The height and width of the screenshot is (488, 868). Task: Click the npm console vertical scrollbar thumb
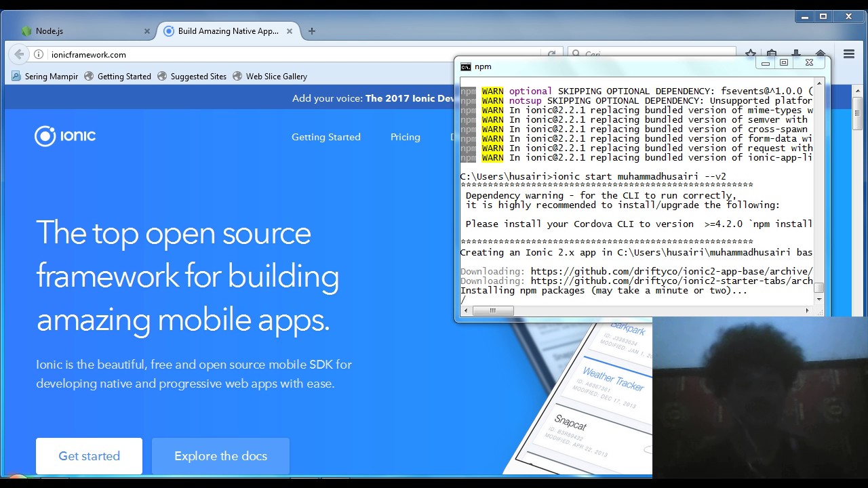coord(819,288)
